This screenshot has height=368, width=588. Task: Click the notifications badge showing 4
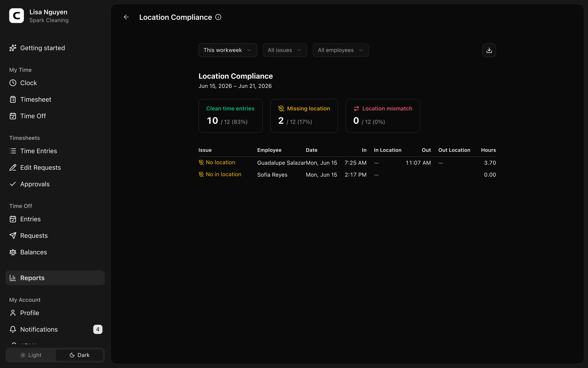(x=98, y=329)
